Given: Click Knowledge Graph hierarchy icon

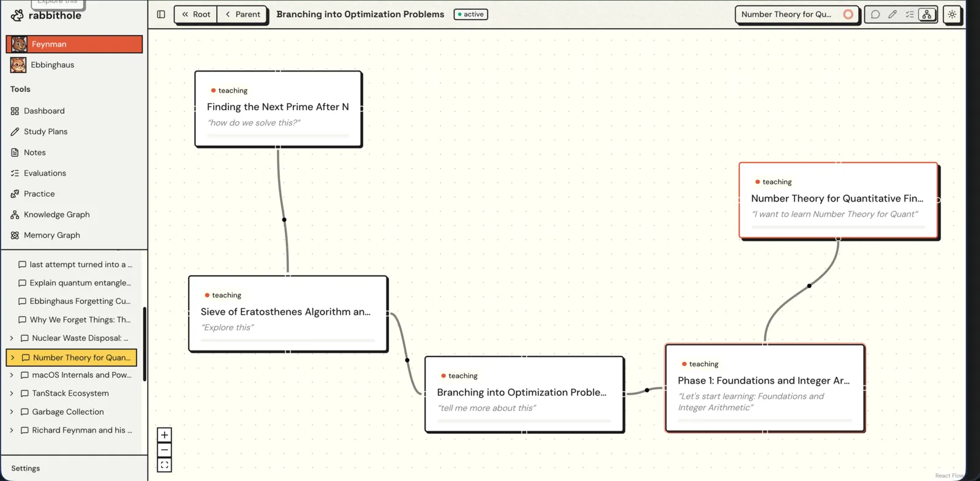Looking at the screenshot, I should click(x=15, y=214).
